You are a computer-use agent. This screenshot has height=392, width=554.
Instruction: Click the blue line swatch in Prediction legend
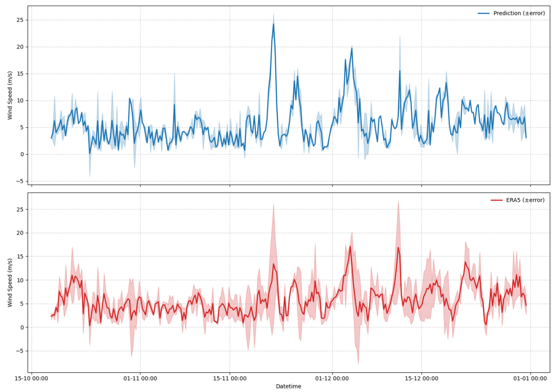484,13
